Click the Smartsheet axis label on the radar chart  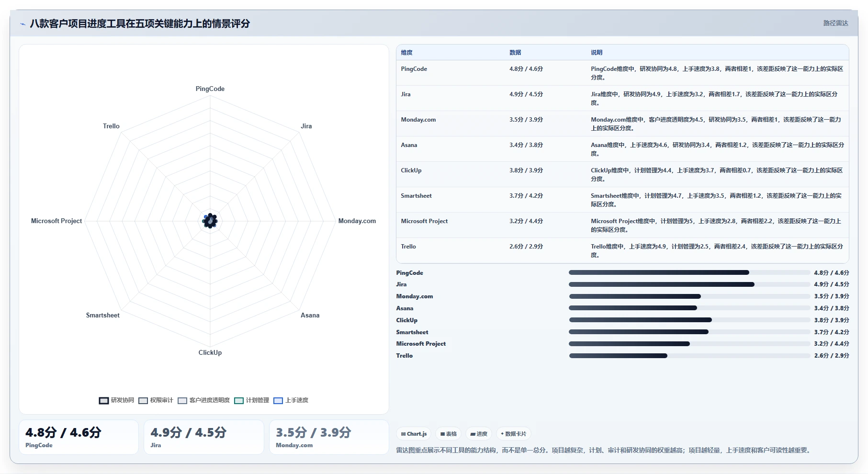pos(103,315)
